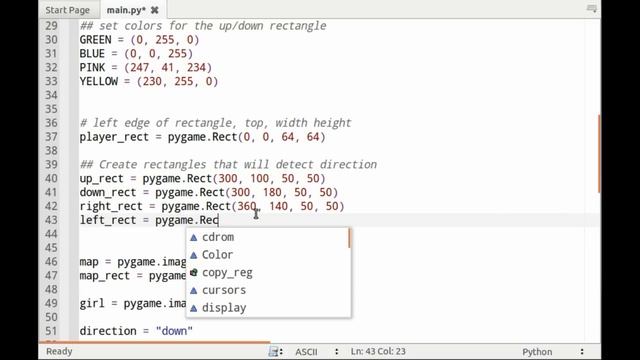
Task: Click the PINK = (247, 41, 234) line
Action: pyautogui.click(x=146, y=67)
